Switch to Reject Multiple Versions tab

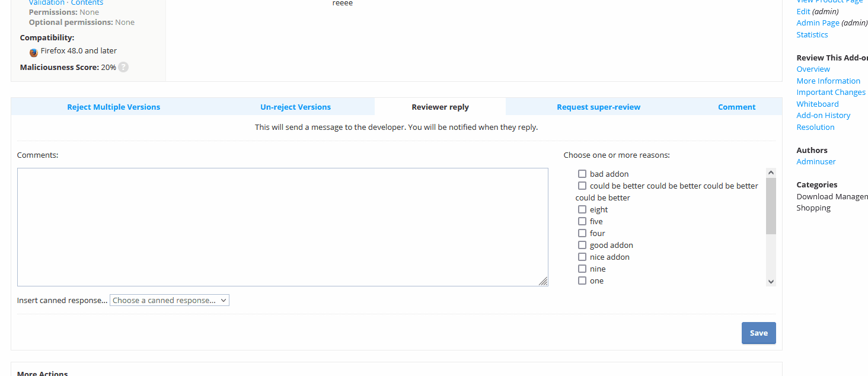[x=113, y=107]
